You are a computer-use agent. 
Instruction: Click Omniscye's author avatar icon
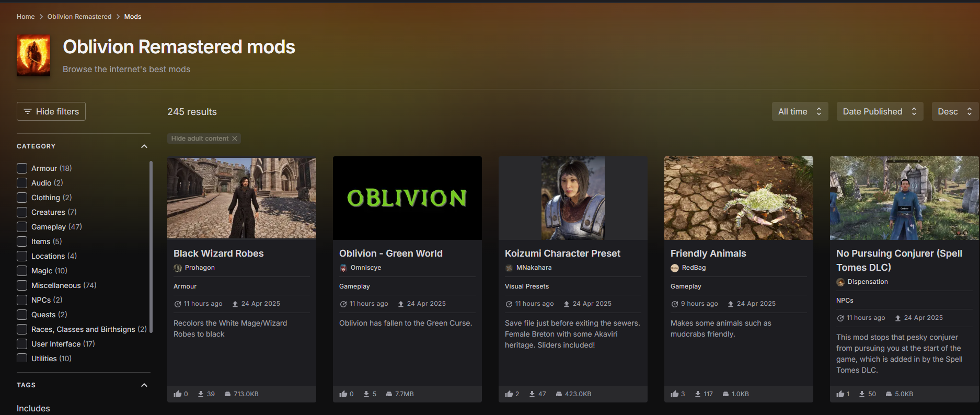(343, 268)
